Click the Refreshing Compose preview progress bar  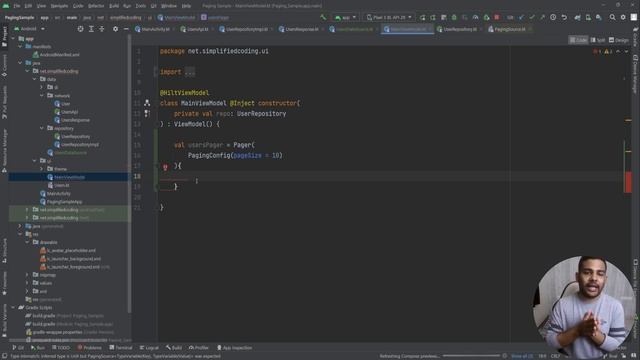[471, 356]
